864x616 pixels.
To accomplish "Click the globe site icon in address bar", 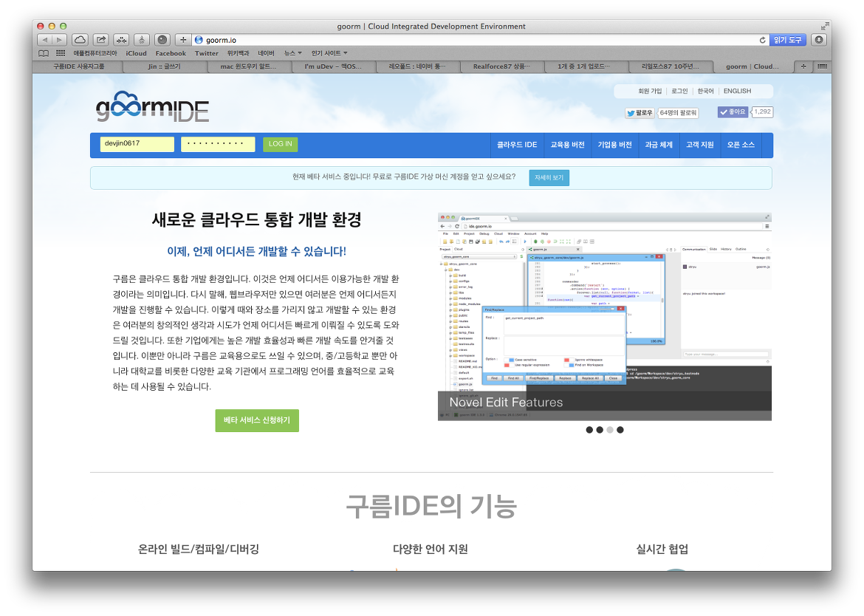I will [199, 40].
